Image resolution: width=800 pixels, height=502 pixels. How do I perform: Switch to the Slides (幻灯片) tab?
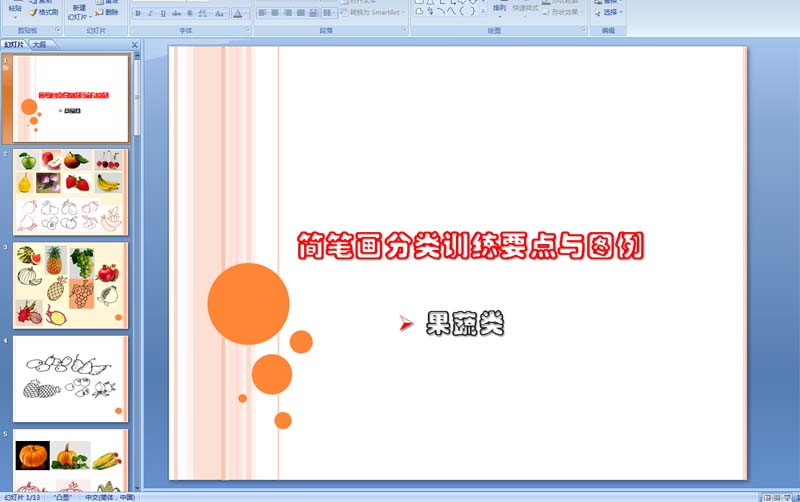point(14,45)
